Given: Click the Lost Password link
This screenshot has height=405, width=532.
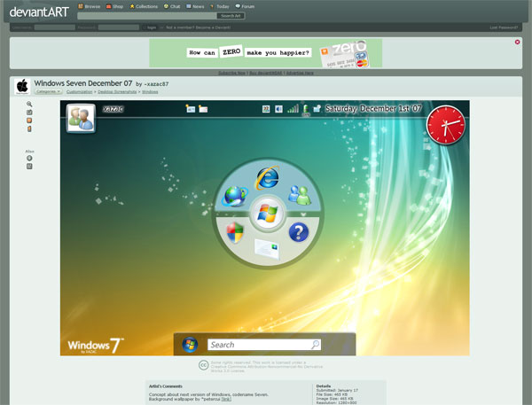Looking at the screenshot, I should click(x=504, y=27).
